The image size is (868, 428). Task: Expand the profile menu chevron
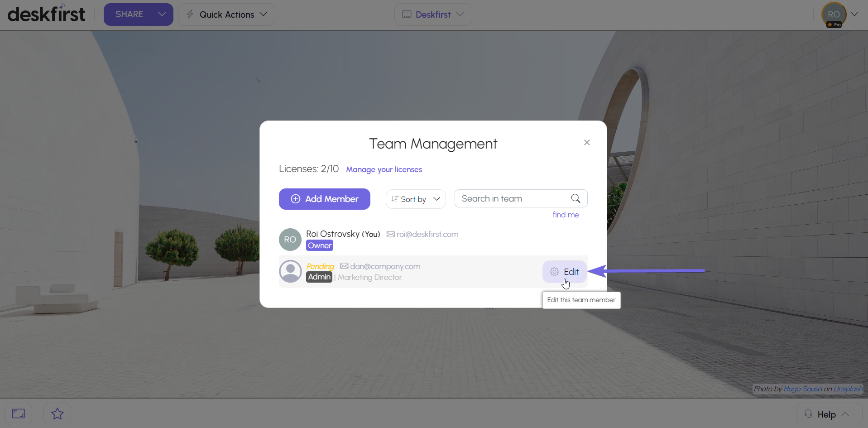coord(854,14)
